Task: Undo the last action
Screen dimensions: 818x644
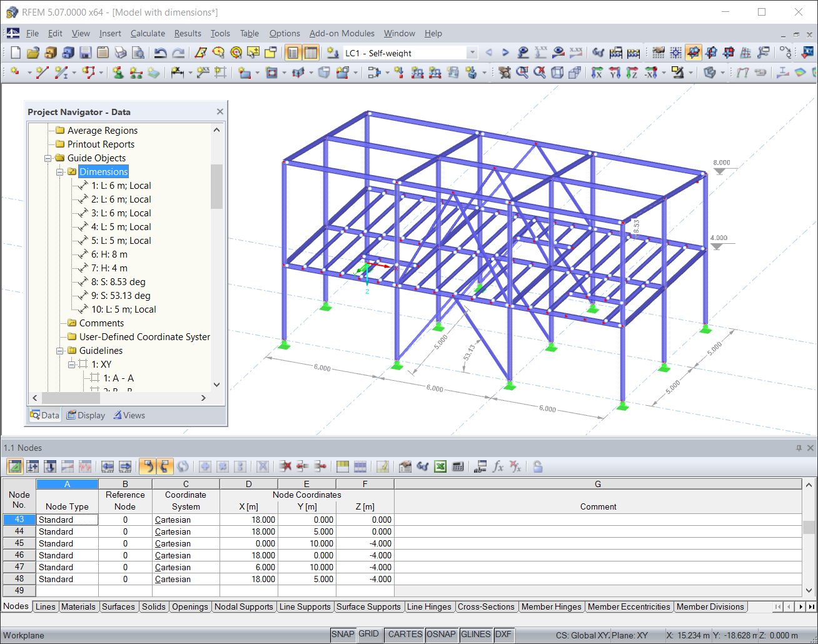Action: (x=161, y=53)
